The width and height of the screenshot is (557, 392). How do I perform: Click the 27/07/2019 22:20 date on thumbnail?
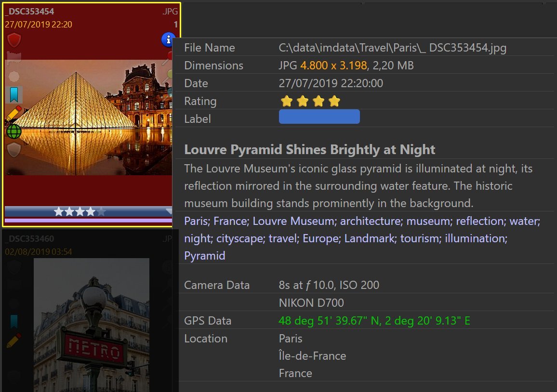(x=39, y=25)
